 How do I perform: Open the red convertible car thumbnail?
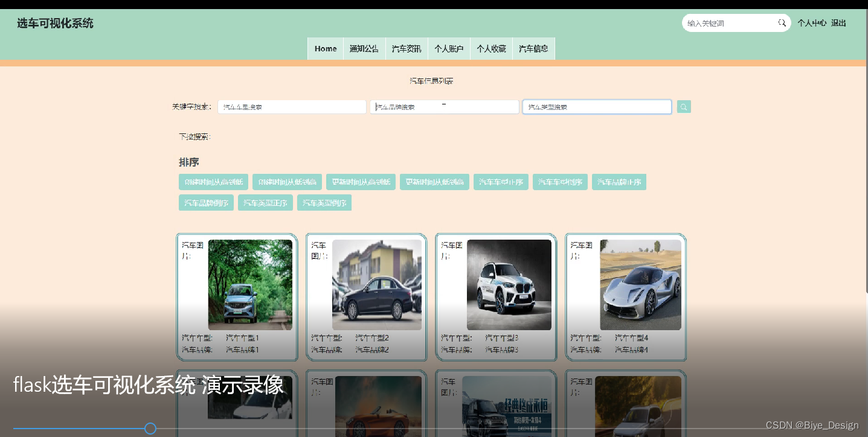point(378,406)
